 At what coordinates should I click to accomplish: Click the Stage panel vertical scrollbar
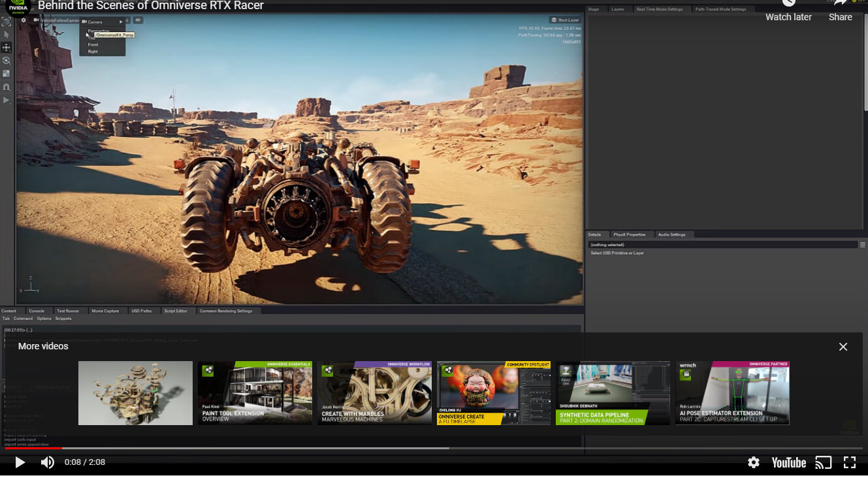click(866, 62)
